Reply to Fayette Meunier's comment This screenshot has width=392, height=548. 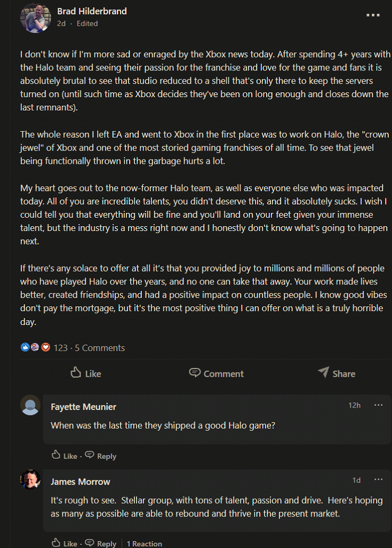101,455
